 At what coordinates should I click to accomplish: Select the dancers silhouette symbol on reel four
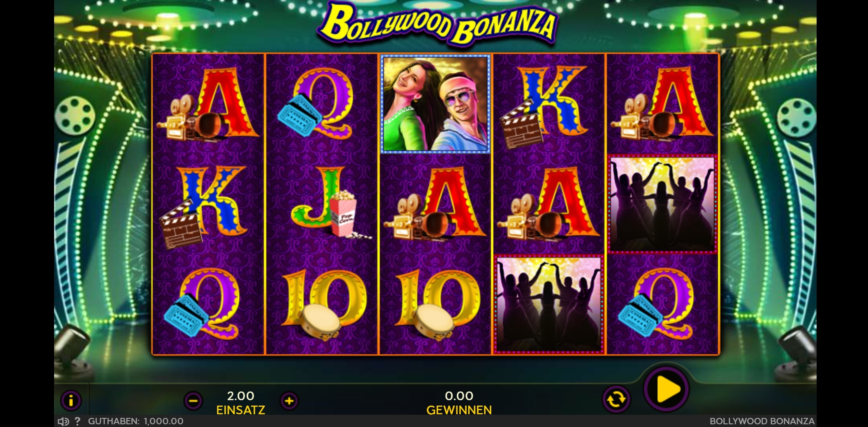point(549,304)
